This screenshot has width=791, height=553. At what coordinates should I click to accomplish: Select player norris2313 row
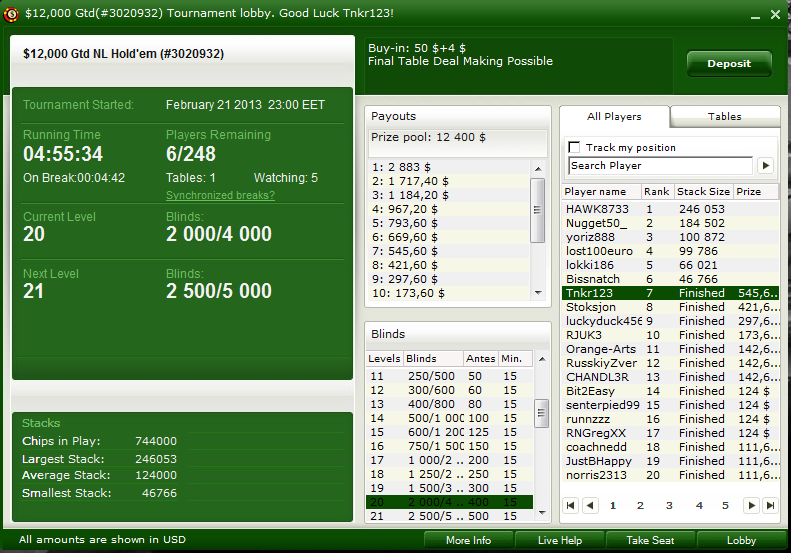point(671,475)
